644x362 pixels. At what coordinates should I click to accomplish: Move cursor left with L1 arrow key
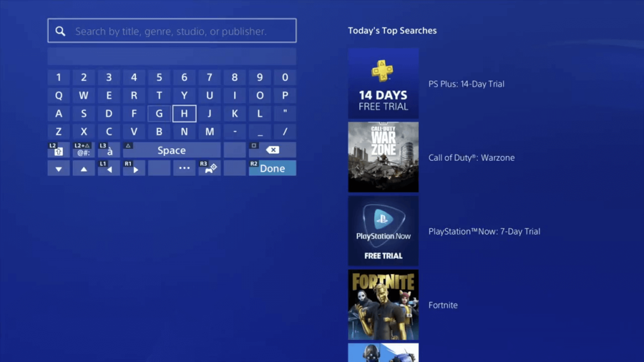109,168
